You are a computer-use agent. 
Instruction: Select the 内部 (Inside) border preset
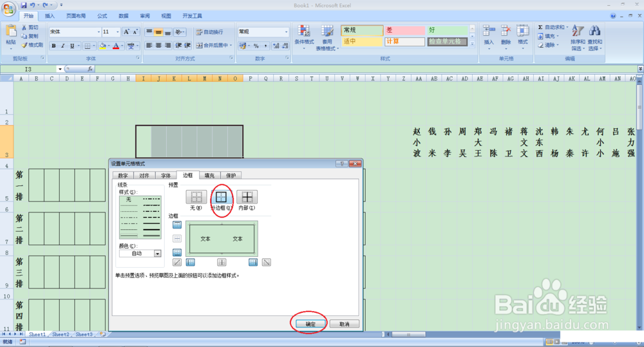point(247,197)
